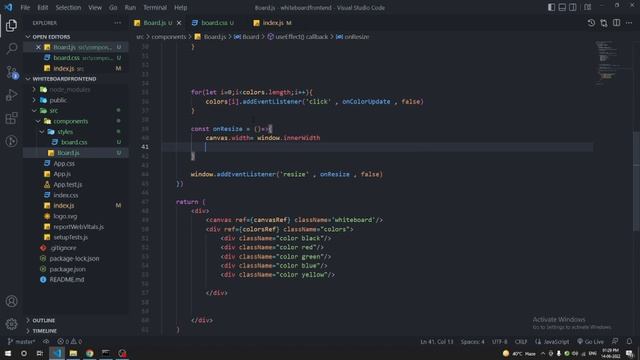Close the Board.js editor tab
Image resolution: width=640 pixels, height=360 pixels.
point(179,23)
